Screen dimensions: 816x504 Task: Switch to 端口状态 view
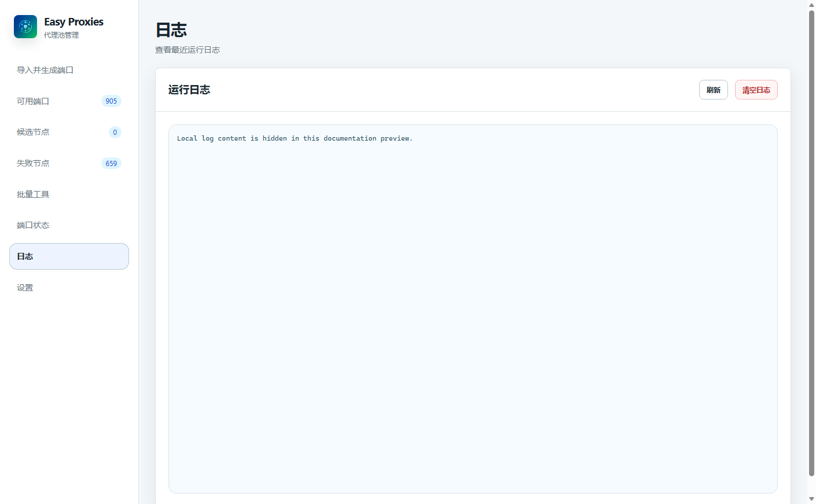[x=69, y=225]
